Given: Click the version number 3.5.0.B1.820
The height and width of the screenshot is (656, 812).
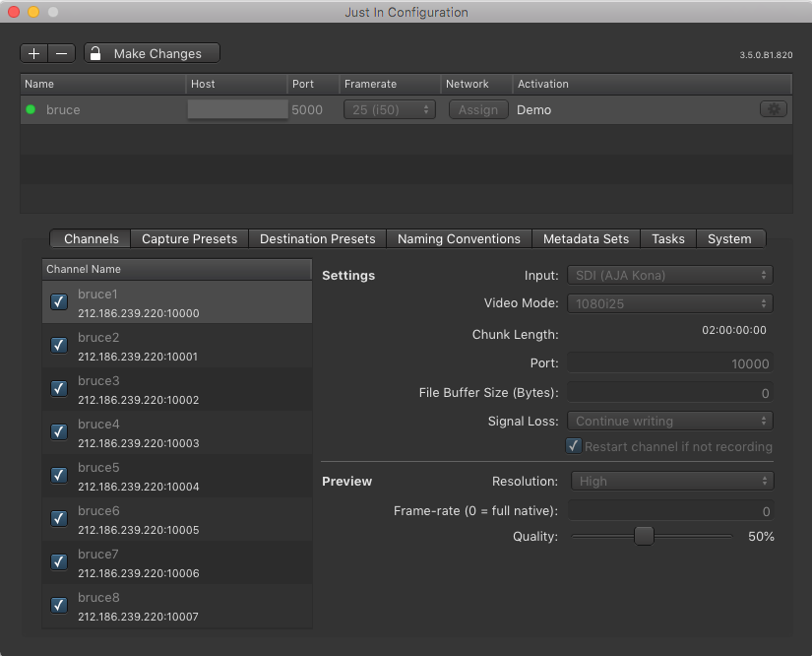Looking at the screenshot, I should [766, 55].
